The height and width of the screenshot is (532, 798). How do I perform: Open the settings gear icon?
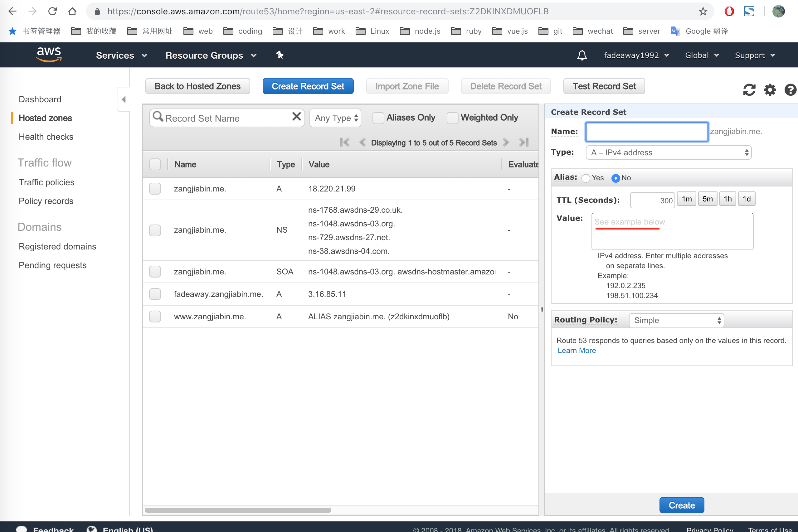[x=770, y=90]
